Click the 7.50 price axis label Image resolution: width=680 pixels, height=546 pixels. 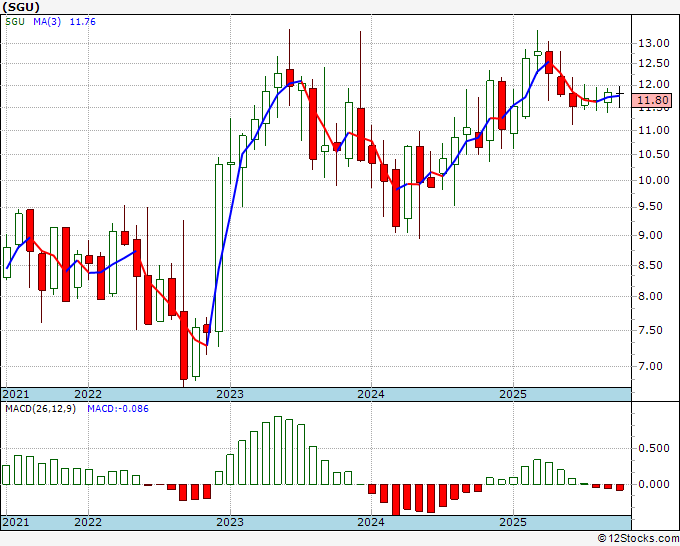[x=651, y=330]
